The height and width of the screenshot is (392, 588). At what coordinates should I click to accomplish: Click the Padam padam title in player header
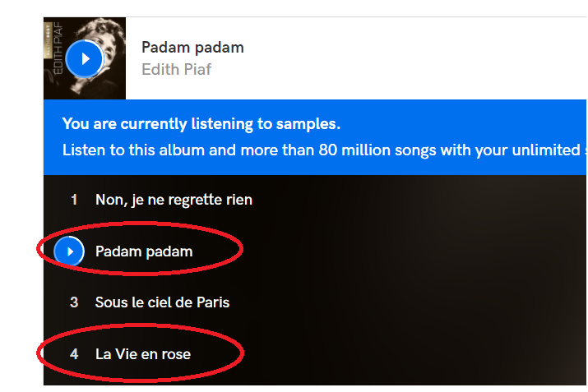click(x=192, y=48)
